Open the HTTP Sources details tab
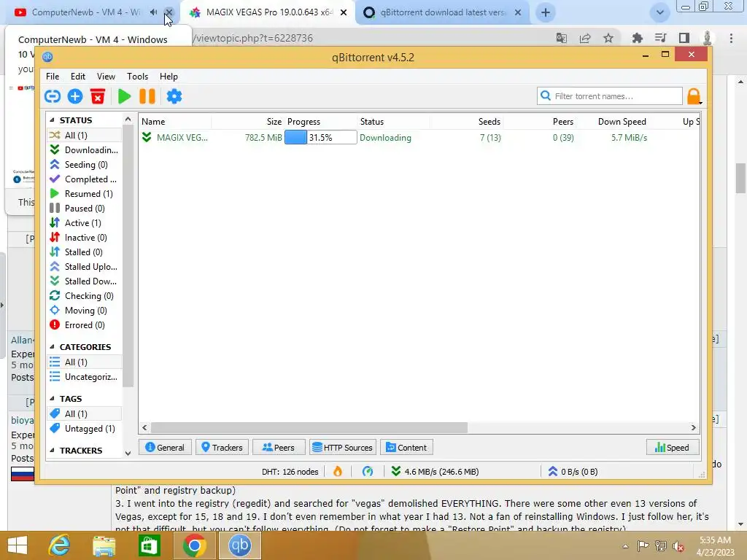This screenshot has width=747, height=560. coord(343,448)
